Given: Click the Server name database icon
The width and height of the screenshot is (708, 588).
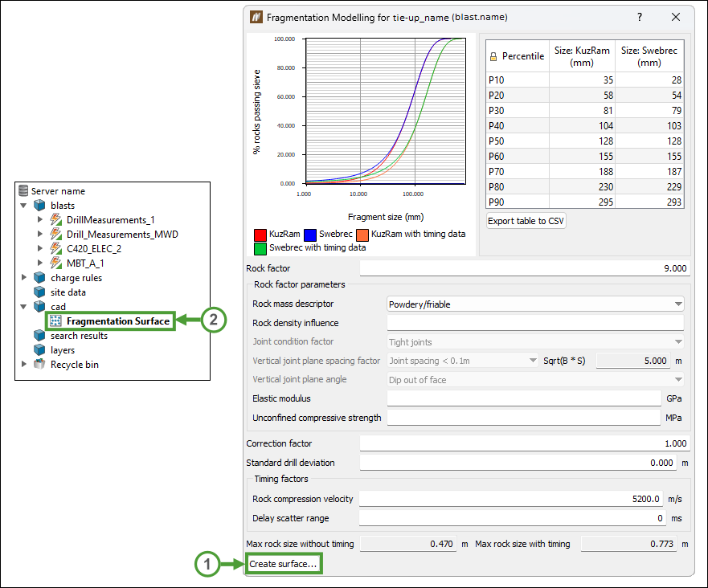Looking at the screenshot, I should 23,191.
